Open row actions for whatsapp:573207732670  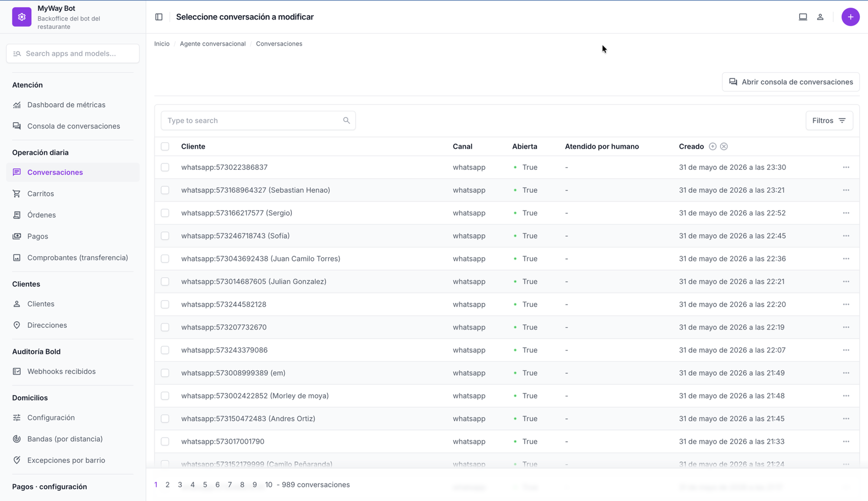[x=846, y=327]
